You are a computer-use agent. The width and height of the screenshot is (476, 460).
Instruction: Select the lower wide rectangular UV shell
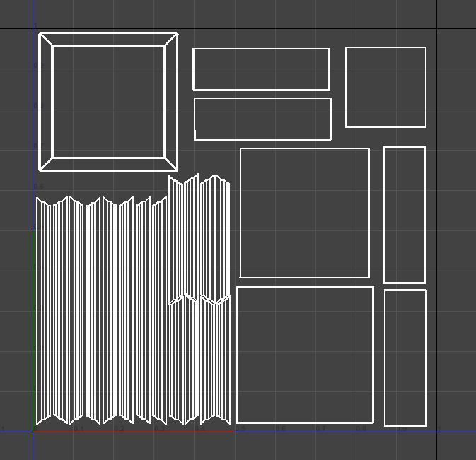[x=262, y=119]
